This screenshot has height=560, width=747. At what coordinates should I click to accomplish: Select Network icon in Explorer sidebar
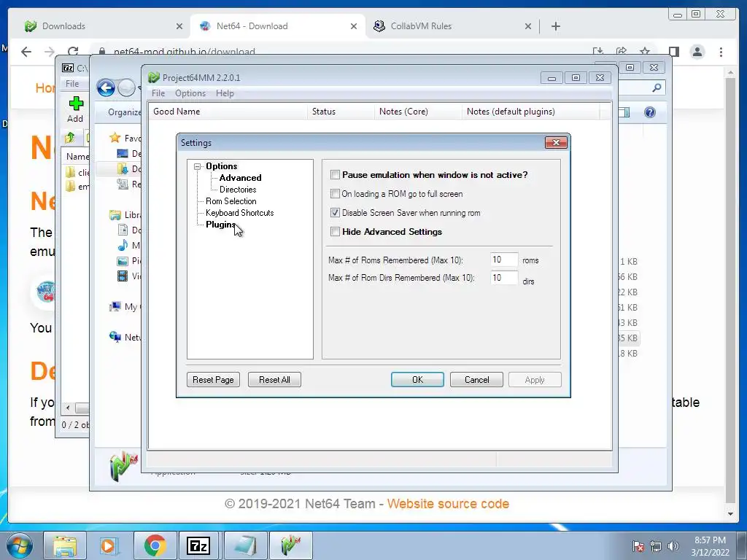115,337
